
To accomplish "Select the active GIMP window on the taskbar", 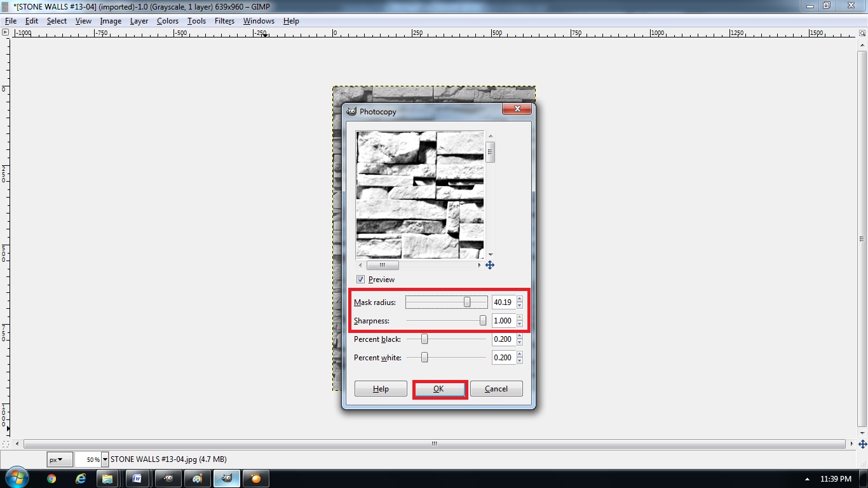I will [x=227, y=478].
